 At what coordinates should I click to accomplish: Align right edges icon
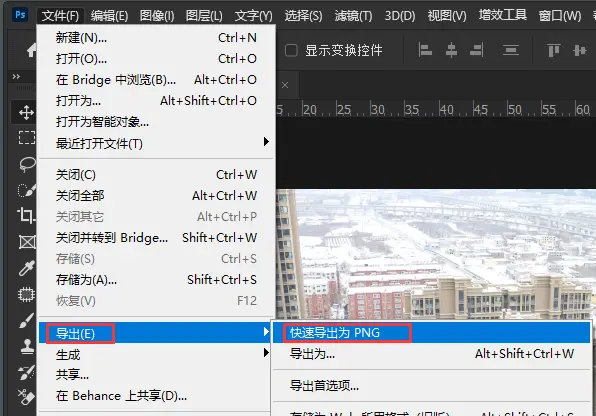(x=477, y=50)
